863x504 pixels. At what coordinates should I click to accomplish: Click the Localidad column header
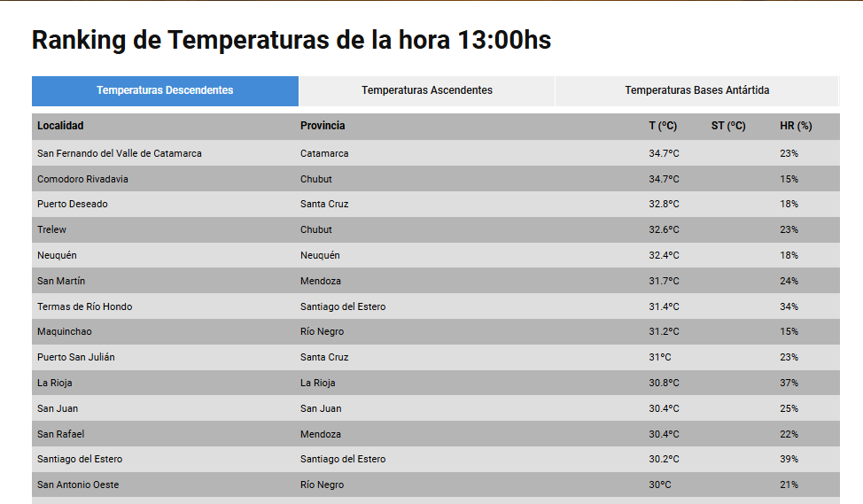[60, 126]
